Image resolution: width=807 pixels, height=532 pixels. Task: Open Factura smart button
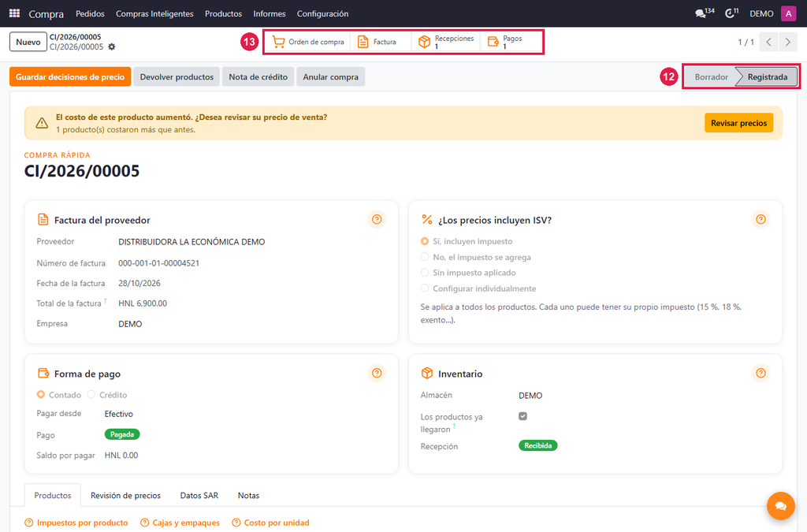coord(381,42)
